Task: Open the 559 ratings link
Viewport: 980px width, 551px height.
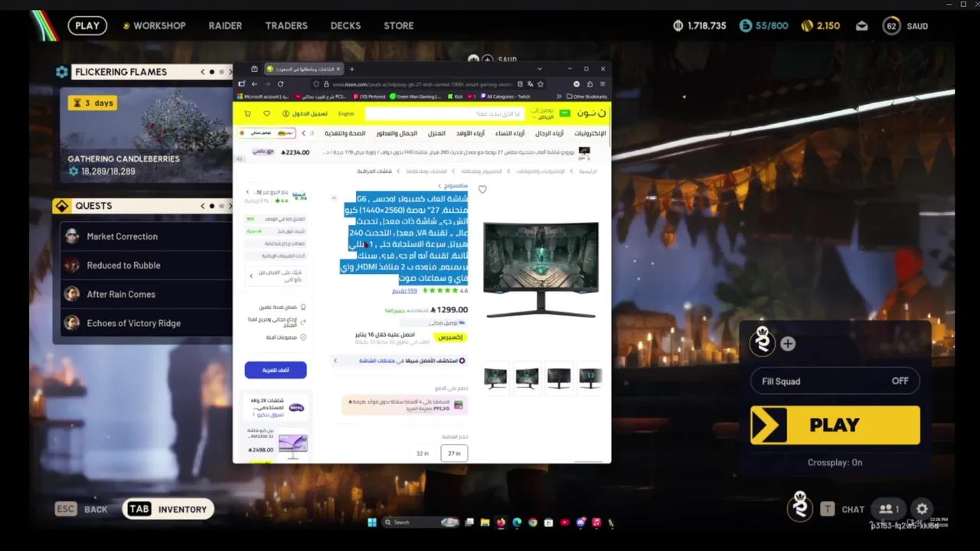Action: 404,291
